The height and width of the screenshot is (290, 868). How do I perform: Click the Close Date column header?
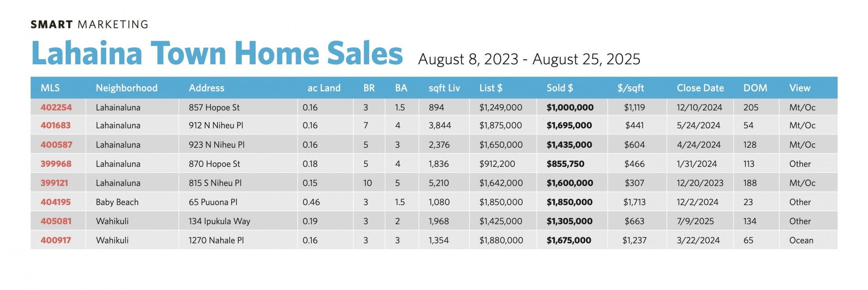(x=700, y=88)
